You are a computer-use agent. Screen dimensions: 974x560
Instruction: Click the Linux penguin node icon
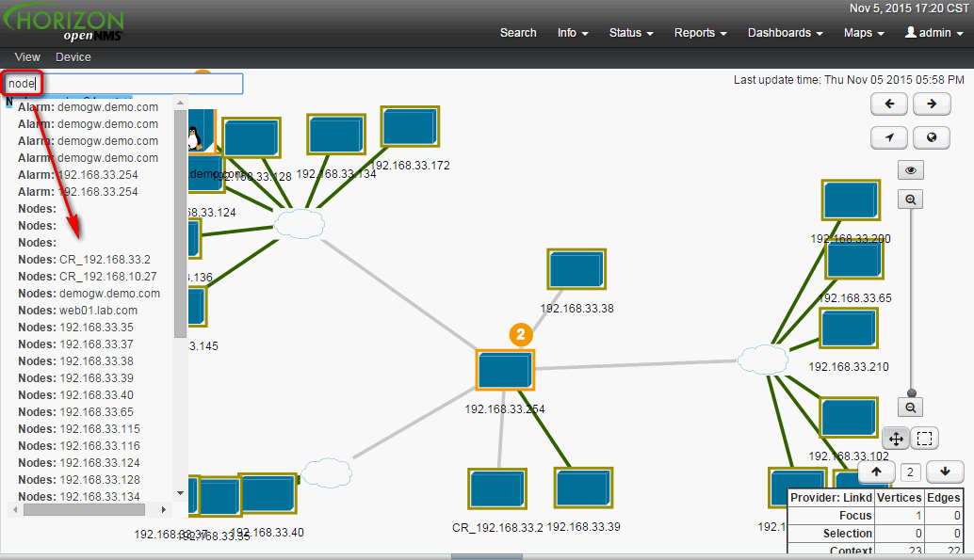(200, 133)
